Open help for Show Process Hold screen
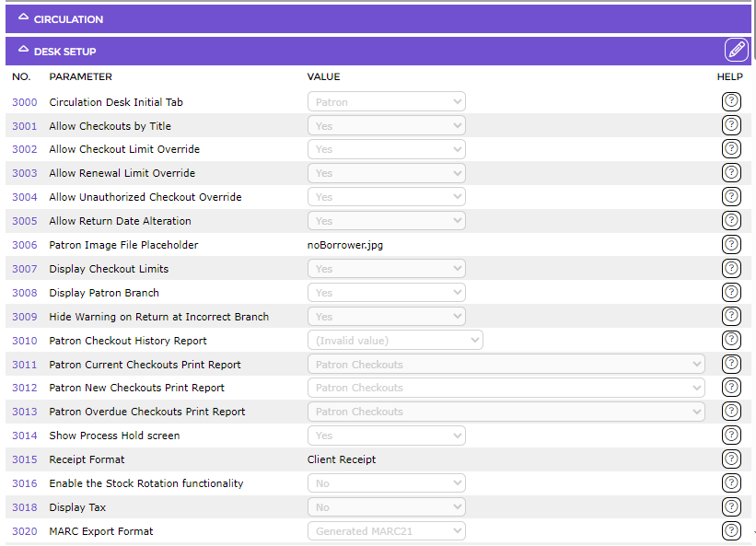Viewport: 756px width, 546px height. pos(731,436)
